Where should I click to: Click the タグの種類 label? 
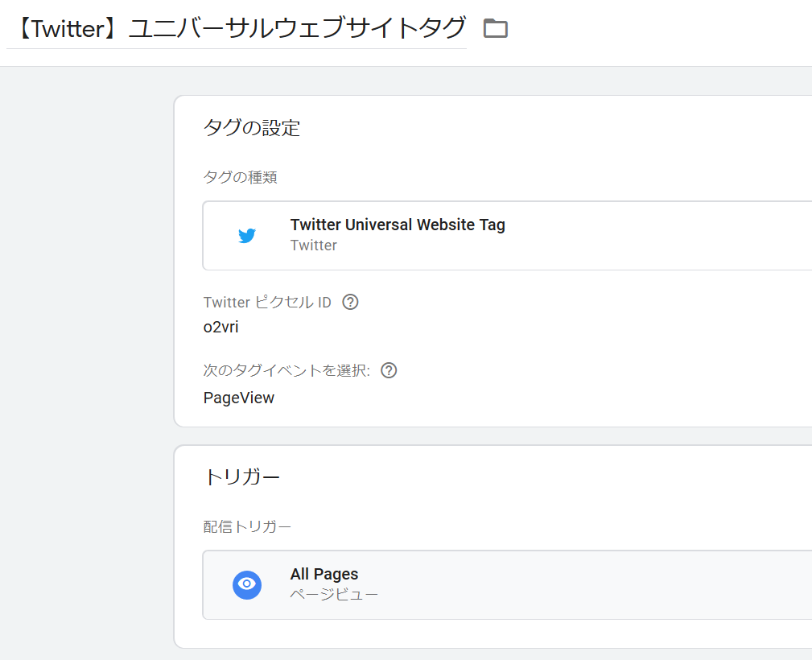(241, 177)
